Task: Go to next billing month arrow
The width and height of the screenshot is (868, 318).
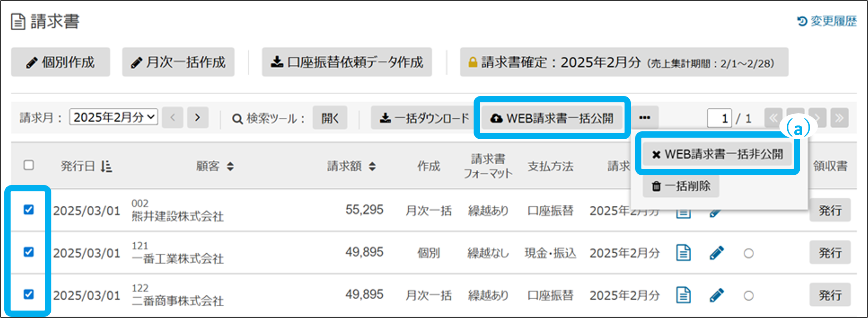Action: [x=198, y=118]
